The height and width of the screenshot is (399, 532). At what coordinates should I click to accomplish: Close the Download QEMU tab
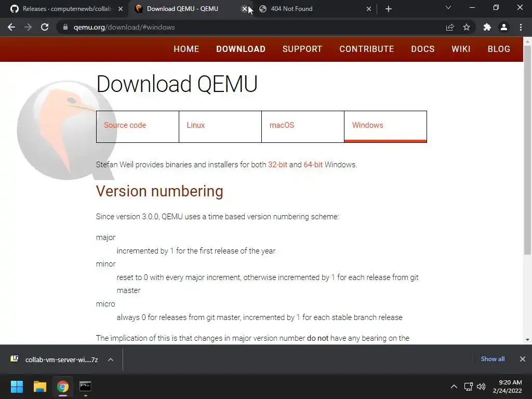click(245, 9)
